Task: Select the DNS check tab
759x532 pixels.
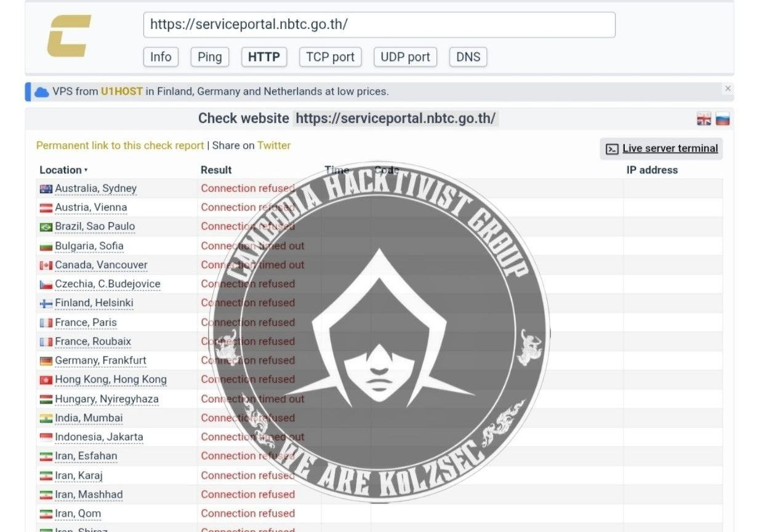Action: [x=468, y=57]
